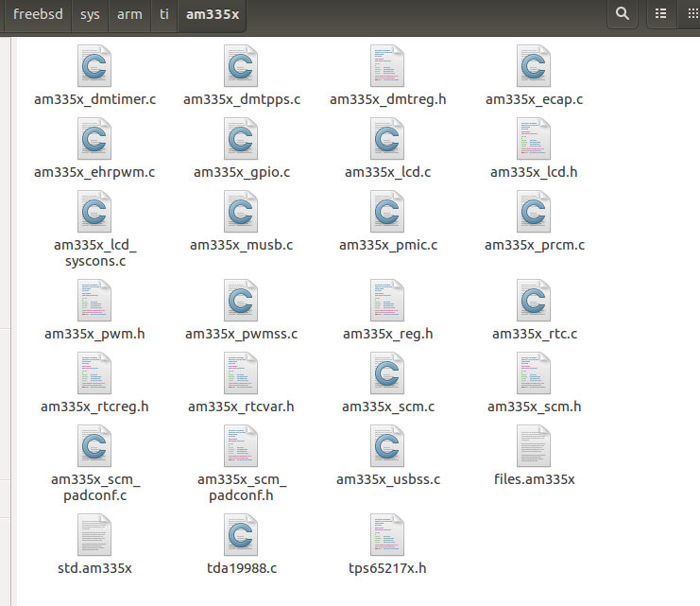The height and width of the screenshot is (606, 700).
Task: Select the am335x_scm_padconf.h header icon
Action: point(241,446)
